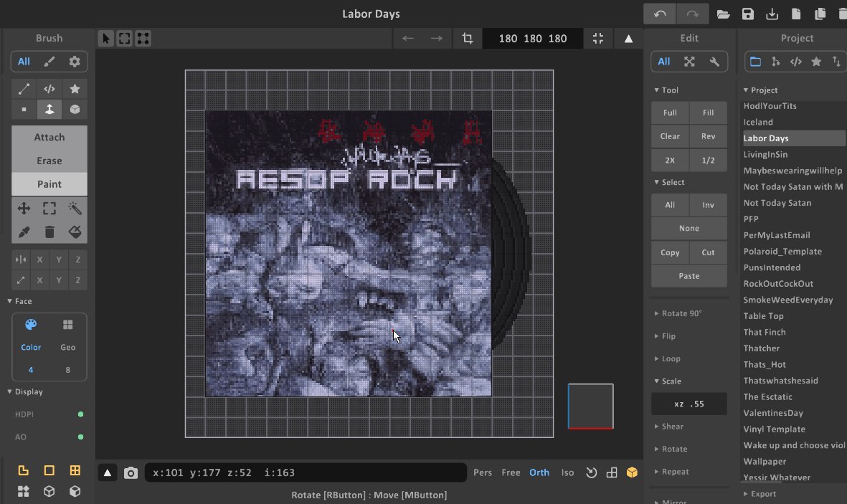Click the crop model size icon
This screenshot has width=847, height=504.
click(x=468, y=38)
